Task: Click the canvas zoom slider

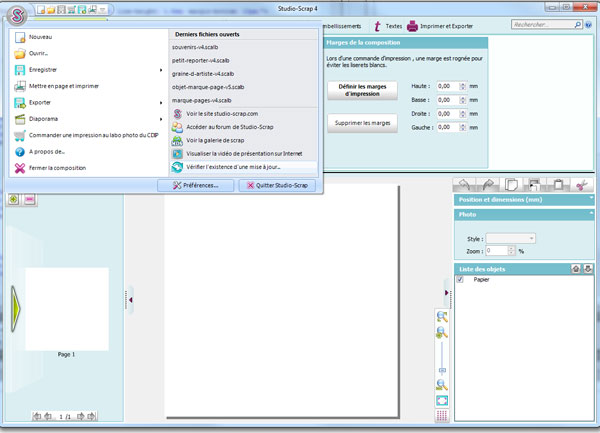Action: coord(442,359)
